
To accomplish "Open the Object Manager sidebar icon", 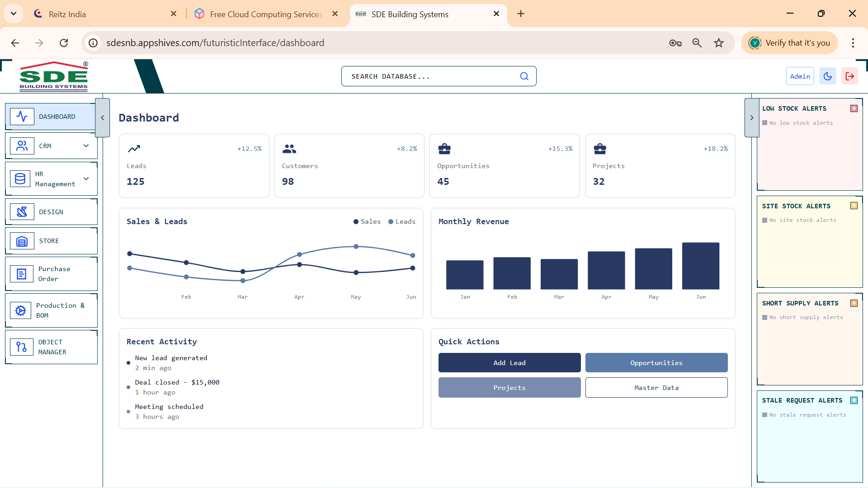I will point(22,347).
